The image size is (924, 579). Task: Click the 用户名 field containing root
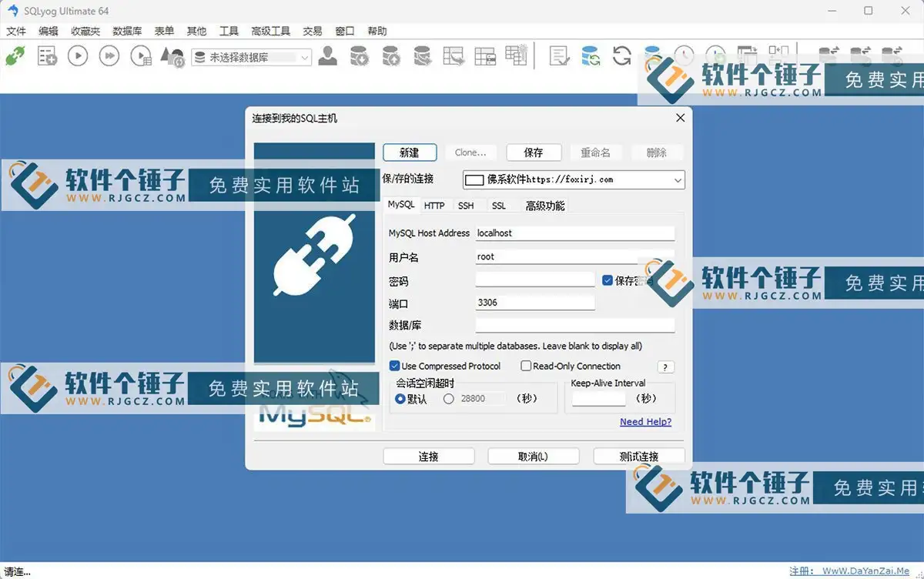pos(575,257)
